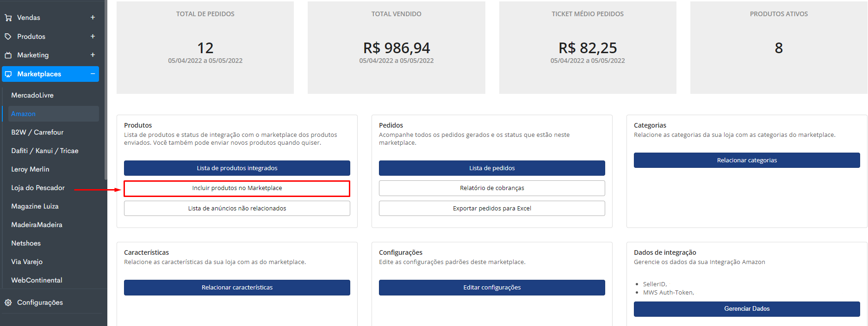Click the Vendas shopping cart icon
Viewport: 868px width, 326px height.
(8, 18)
